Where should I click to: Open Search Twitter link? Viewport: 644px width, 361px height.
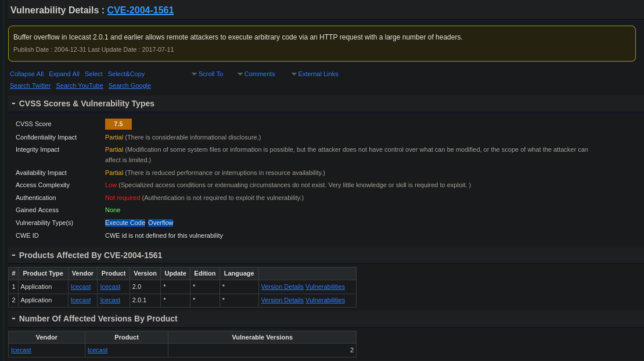(x=30, y=85)
